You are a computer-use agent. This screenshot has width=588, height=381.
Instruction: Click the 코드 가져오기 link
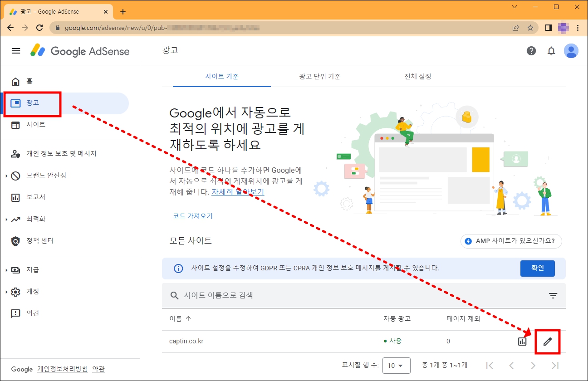click(x=193, y=216)
